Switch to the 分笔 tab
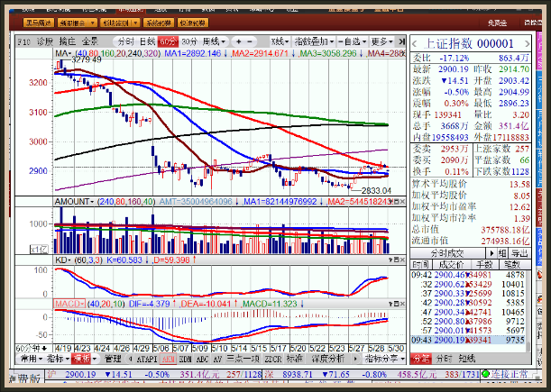Screen dimensions: 551x392 [420, 359]
